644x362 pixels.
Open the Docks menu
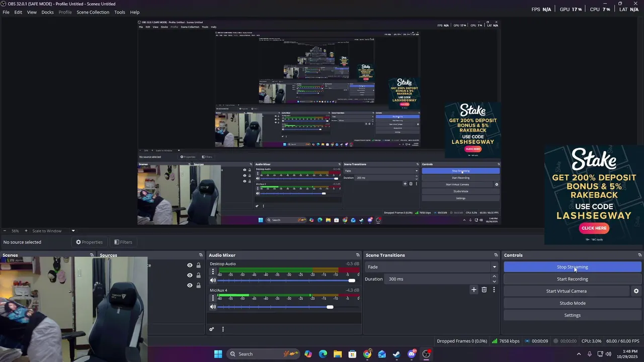[47, 12]
